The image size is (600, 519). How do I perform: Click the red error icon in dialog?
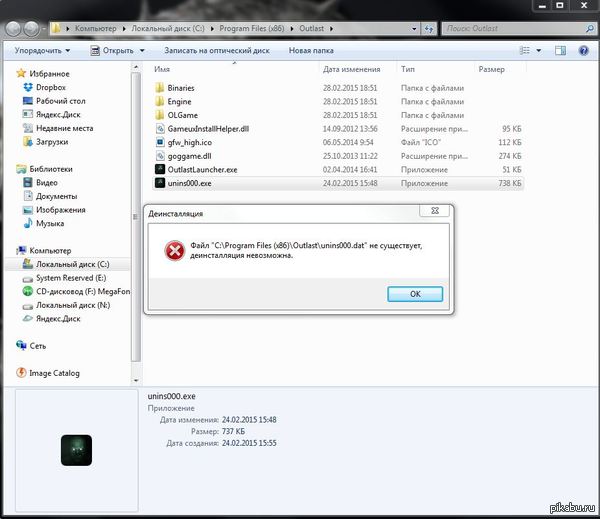[174, 251]
